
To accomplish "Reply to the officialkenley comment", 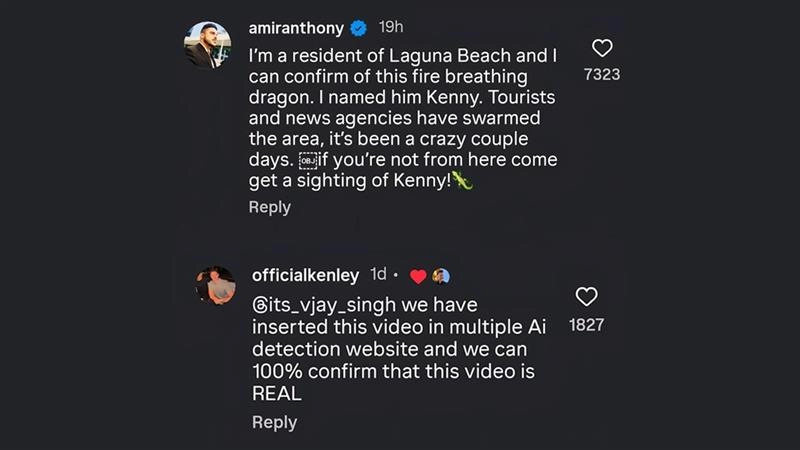I will pos(274,422).
